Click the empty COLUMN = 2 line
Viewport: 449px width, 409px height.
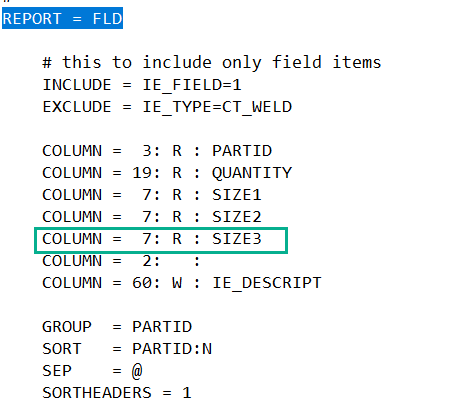tap(121, 261)
